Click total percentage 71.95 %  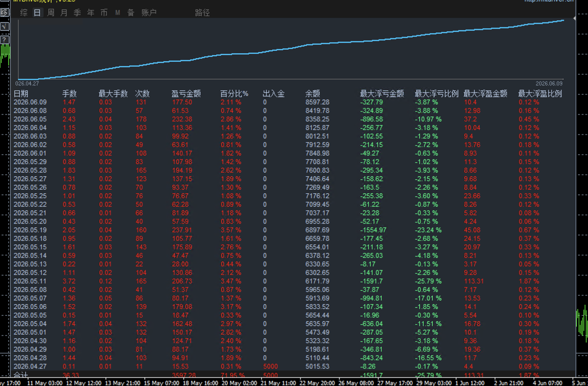[x=232, y=375]
